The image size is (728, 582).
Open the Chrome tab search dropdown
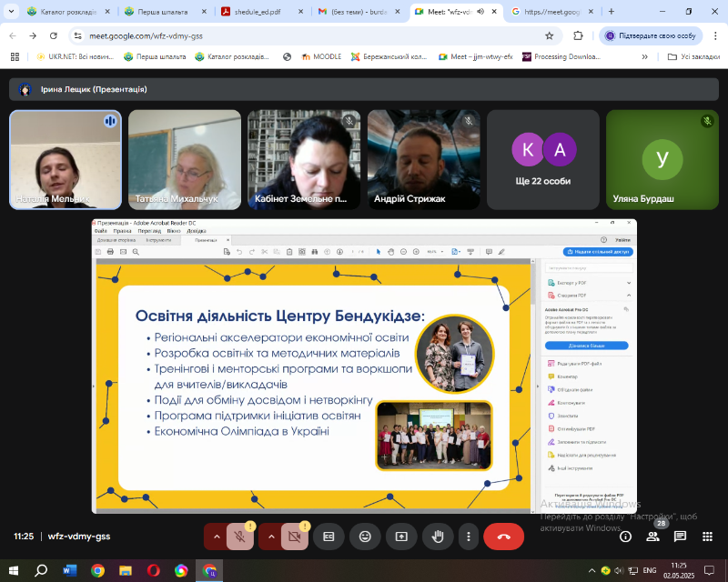(12, 12)
